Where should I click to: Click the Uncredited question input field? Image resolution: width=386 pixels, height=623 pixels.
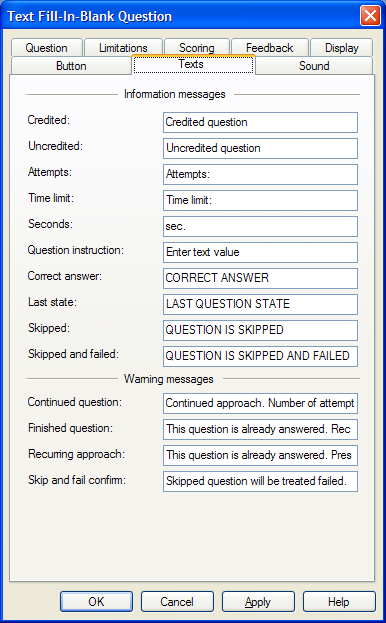pos(260,148)
